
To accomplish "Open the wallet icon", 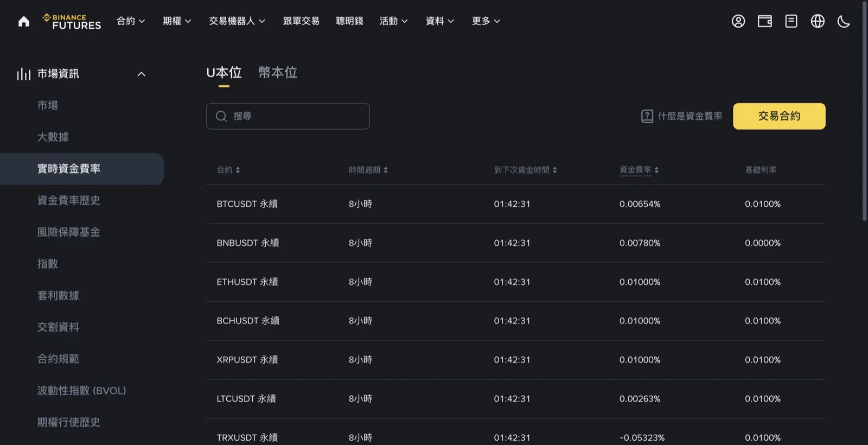I will pos(765,21).
